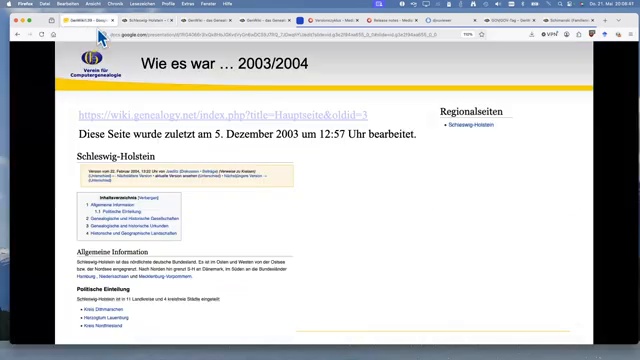
Task: Open a new browser tab
Action: click(605, 20)
